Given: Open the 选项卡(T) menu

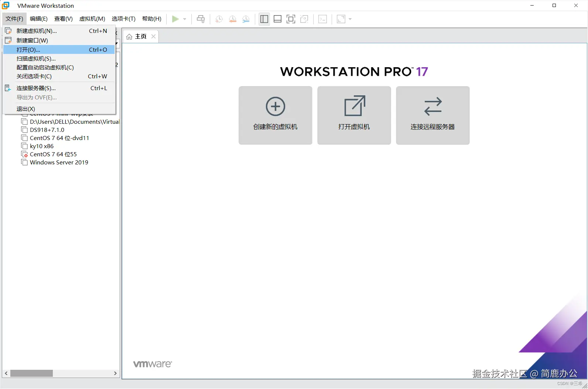Looking at the screenshot, I should click(x=124, y=19).
